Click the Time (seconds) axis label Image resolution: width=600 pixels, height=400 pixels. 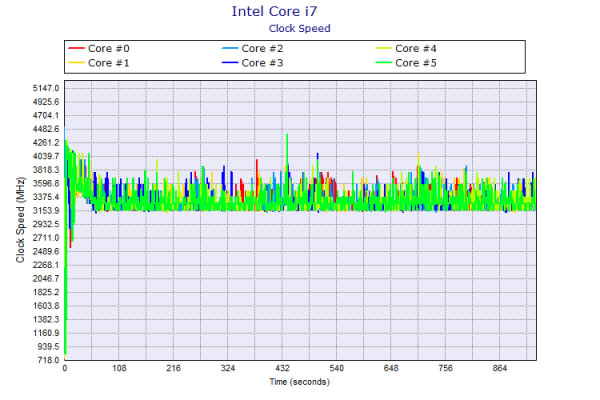pos(299,382)
